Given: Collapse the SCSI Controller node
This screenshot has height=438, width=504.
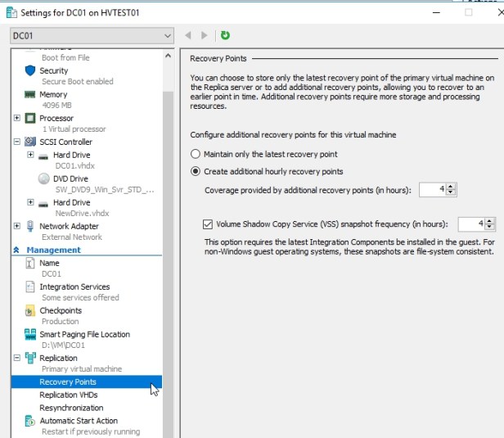Looking at the screenshot, I should [x=18, y=142].
